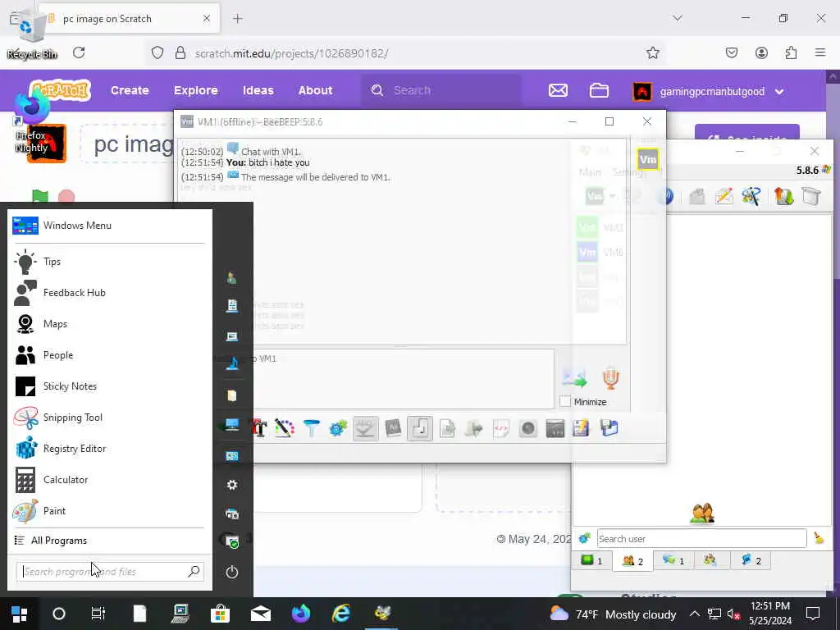Switch to the chat bubbles tab labeled 1
The height and width of the screenshot is (630, 840).
click(673, 560)
